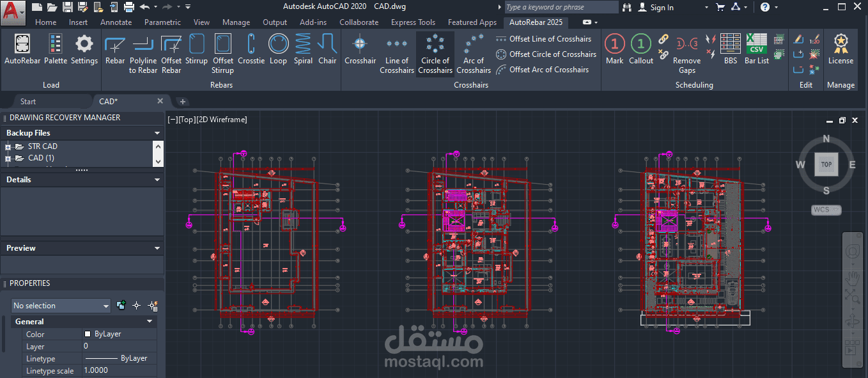This screenshot has height=378, width=868.
Task: Click the ByLayer color swatch value
Action: (x=120, y=334)
